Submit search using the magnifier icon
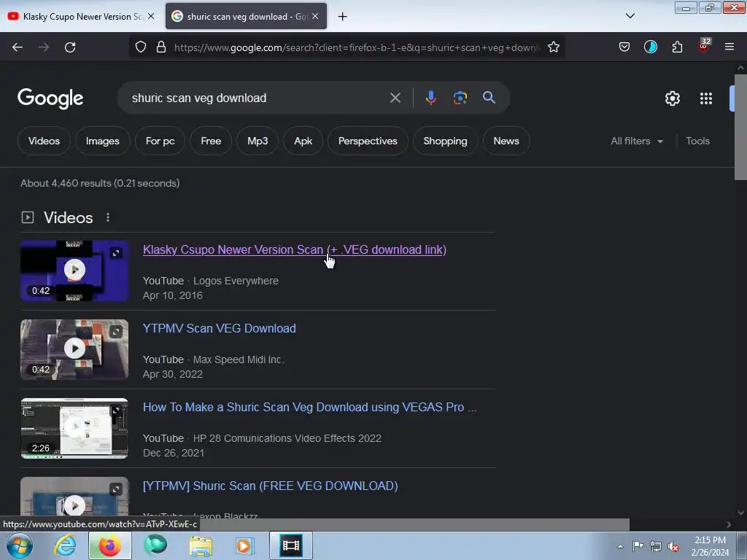This screenshot has width=747, height=560. coord(489,98)
